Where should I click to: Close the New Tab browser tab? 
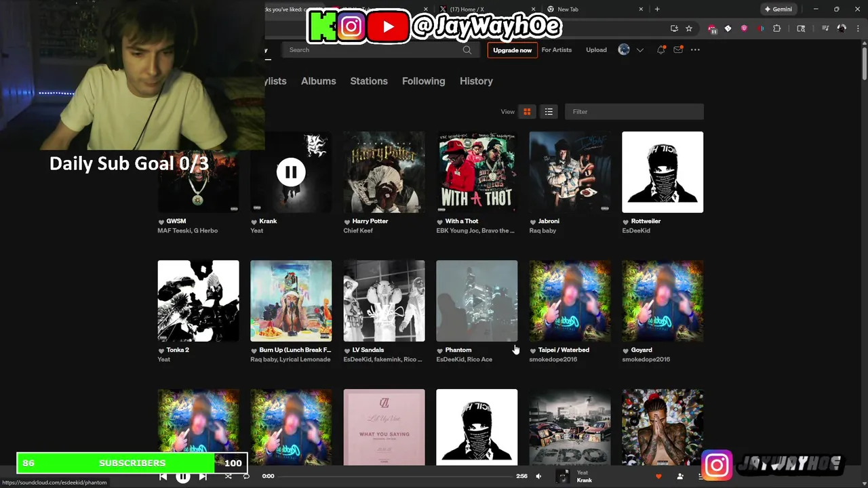tap(641, 9)
